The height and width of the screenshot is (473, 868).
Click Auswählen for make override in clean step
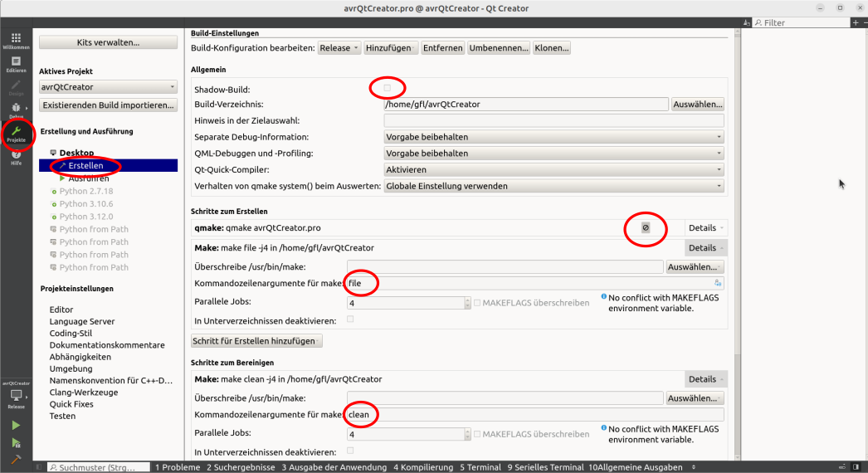click(695, 398)
